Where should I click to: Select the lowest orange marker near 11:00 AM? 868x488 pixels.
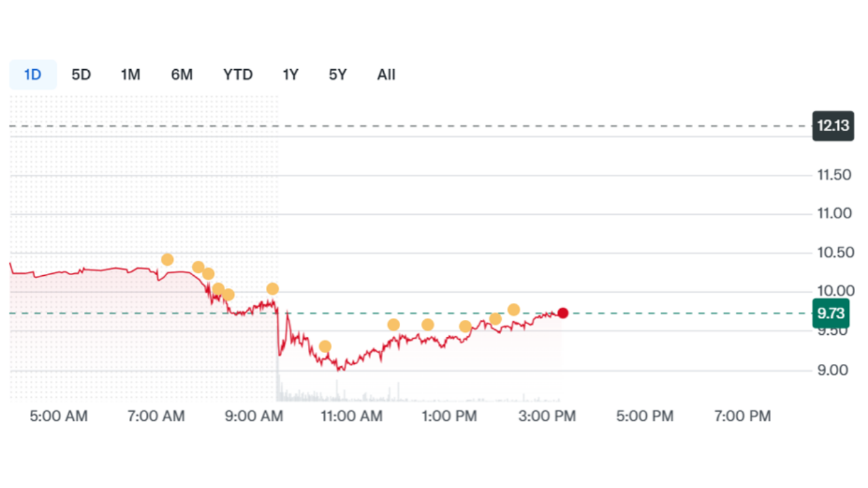[x=325, y=347]
